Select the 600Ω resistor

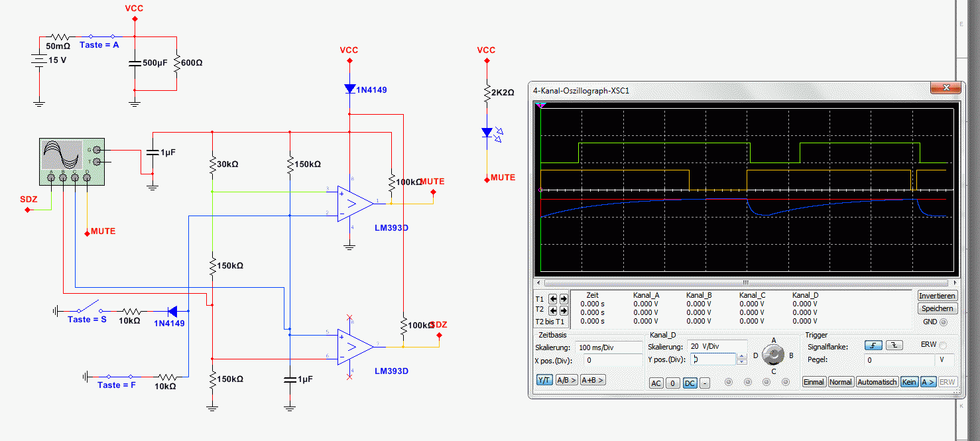point(177,64)
